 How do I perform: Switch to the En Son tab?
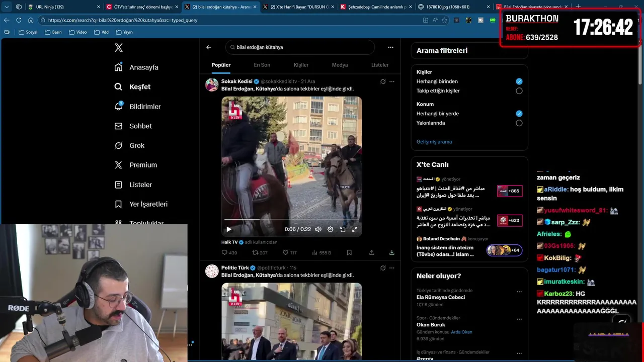(262, 65)
